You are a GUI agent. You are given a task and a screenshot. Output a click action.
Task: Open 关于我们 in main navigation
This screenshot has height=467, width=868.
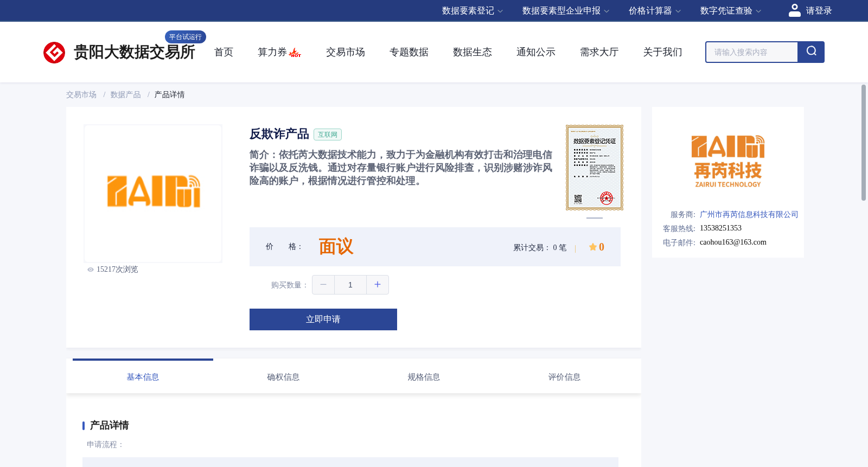point(663,52)
